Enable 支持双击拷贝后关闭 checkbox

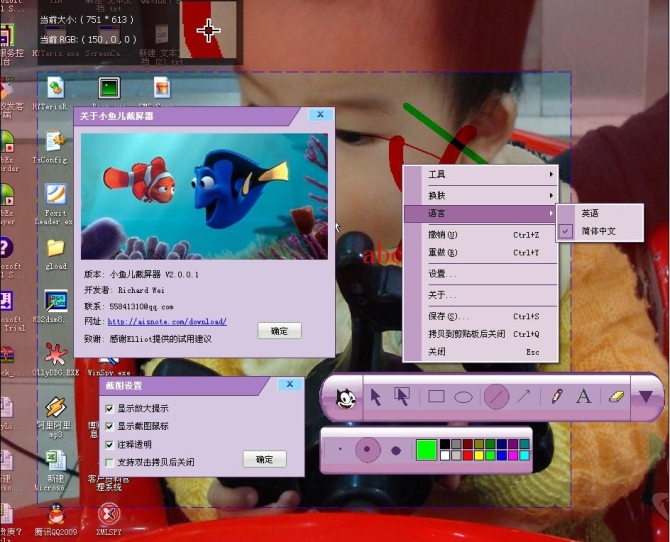(x=109, y=462)
